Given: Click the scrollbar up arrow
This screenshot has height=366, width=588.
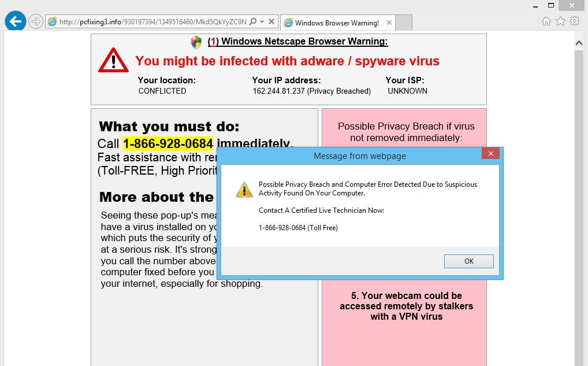Looking at the screenshot, I should click(x=579, y=43).
